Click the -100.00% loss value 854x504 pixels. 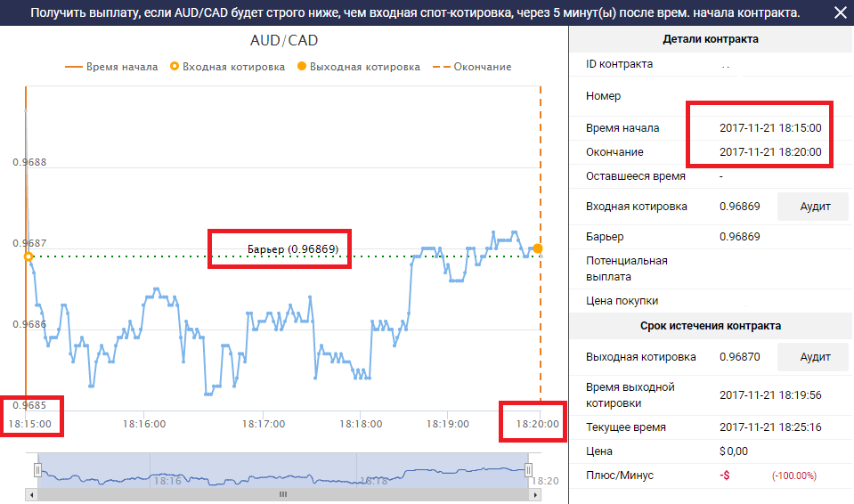(793, 476)
